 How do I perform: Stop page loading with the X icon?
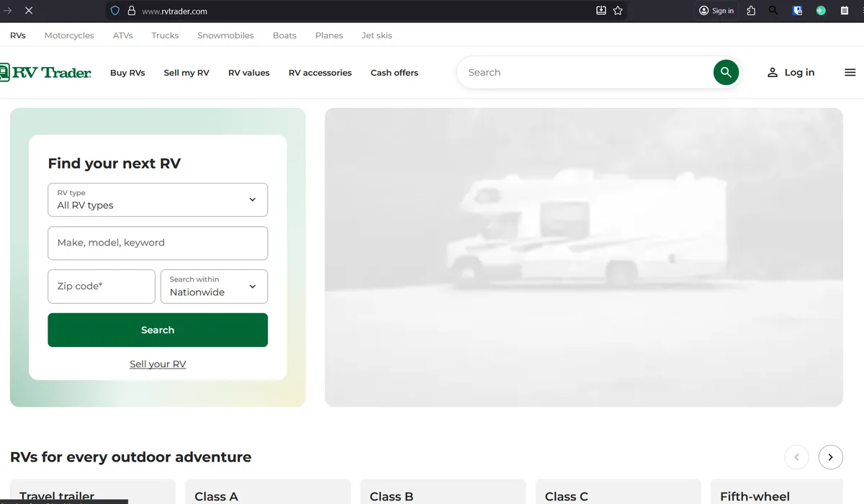coord(29,11)
